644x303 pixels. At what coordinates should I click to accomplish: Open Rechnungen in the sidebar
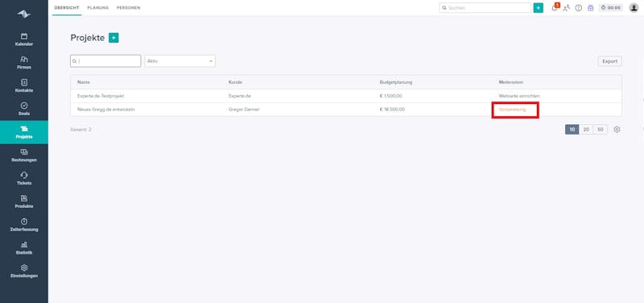tap(24, 155)
